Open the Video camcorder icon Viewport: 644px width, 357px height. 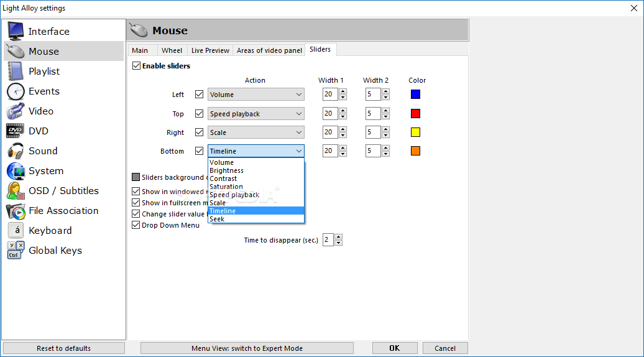tap(16, 111)
